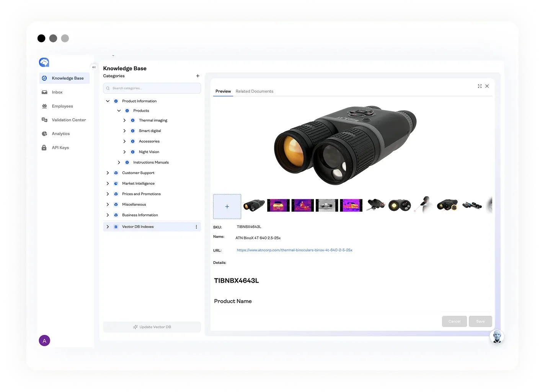Viewport: 545px width, 392px height.
Task: Select Market Intelligence tree item
Action: 138,183
